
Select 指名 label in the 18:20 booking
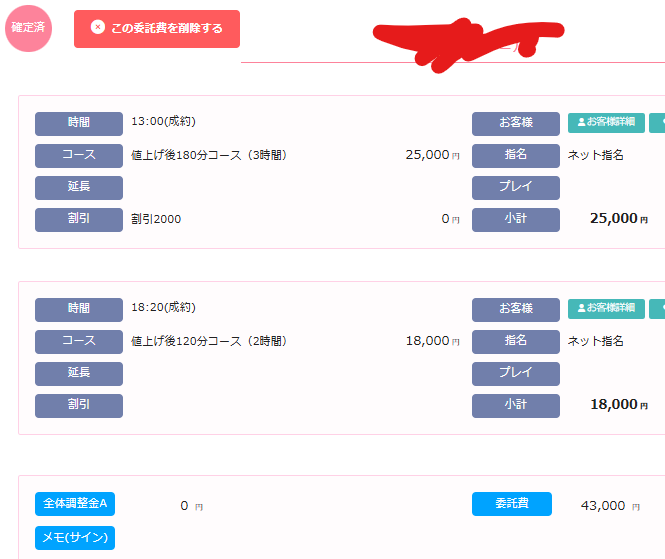click(x=516, y=342)
